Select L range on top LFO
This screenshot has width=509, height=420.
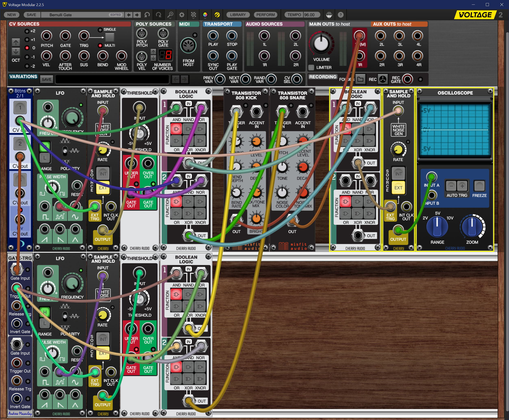pos(45,158)
